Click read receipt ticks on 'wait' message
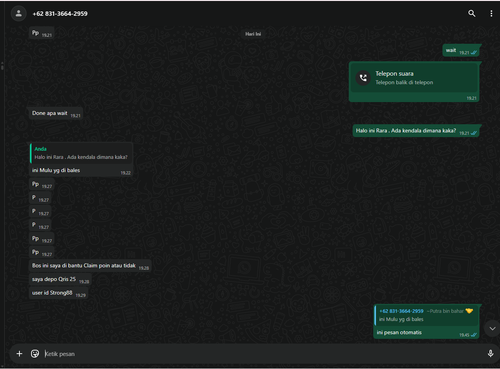500x369 pixels. pyautogui.click(x=474, y=53)
